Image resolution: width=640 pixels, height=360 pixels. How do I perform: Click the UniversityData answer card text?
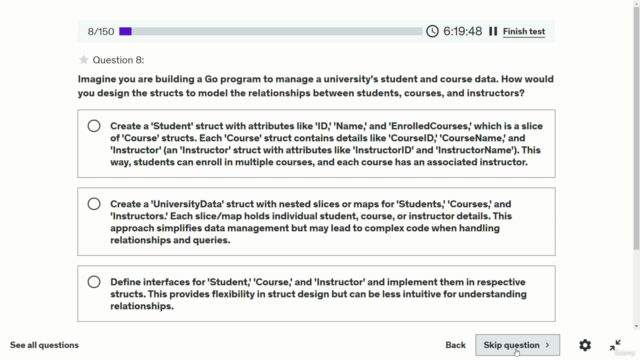(311, 222)
